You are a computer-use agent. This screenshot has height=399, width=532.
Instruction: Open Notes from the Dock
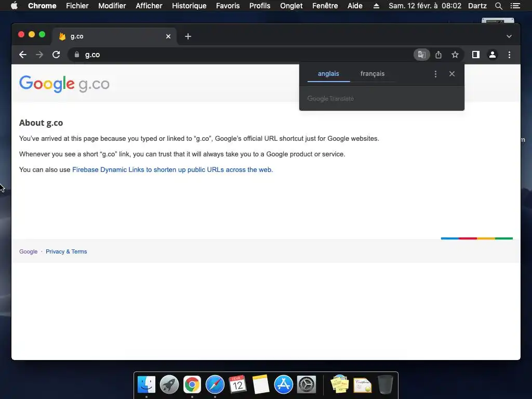pos(261,385)
